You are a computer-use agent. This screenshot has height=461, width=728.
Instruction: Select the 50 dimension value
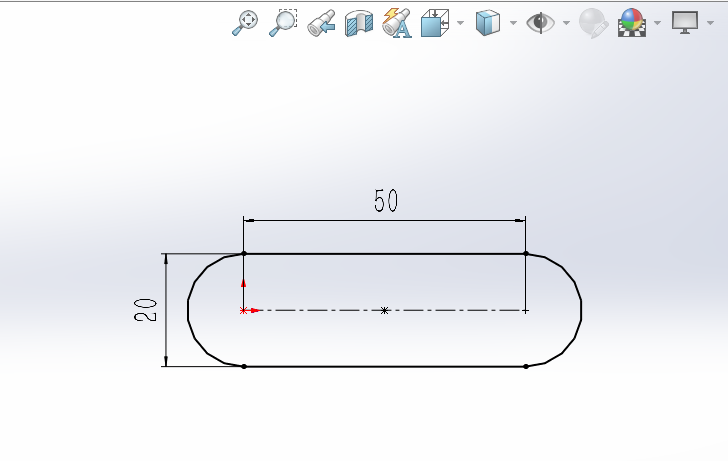[x=386, y=201]
